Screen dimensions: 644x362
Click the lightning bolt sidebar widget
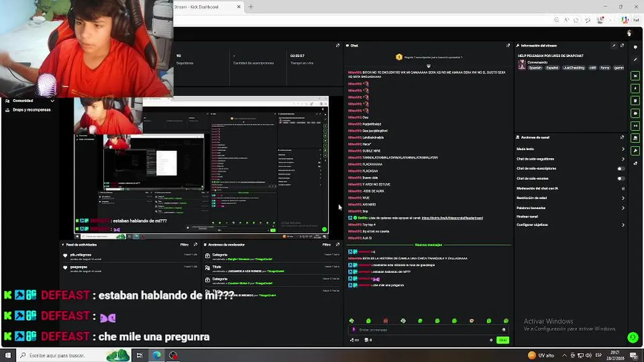click(x=636, y=88)
